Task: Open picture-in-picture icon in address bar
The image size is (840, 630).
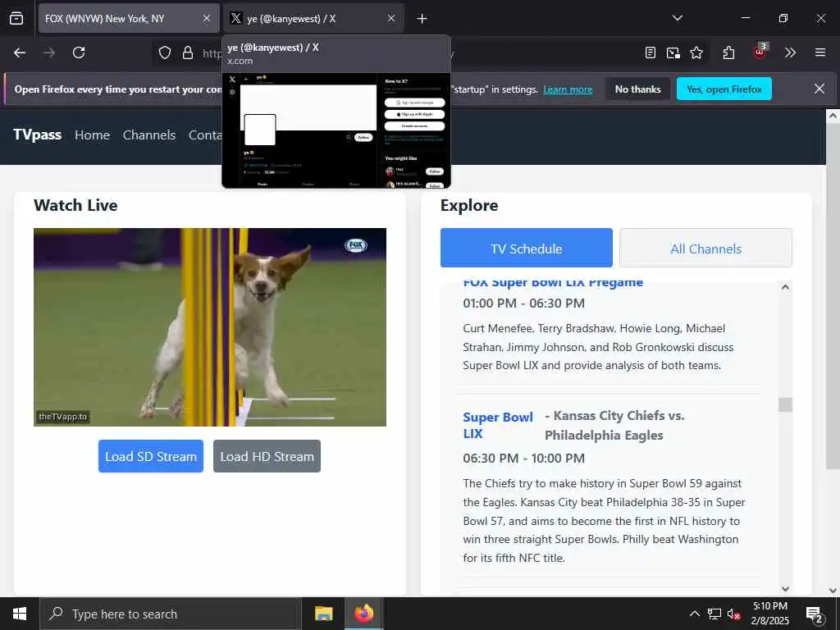Action: 673,52
